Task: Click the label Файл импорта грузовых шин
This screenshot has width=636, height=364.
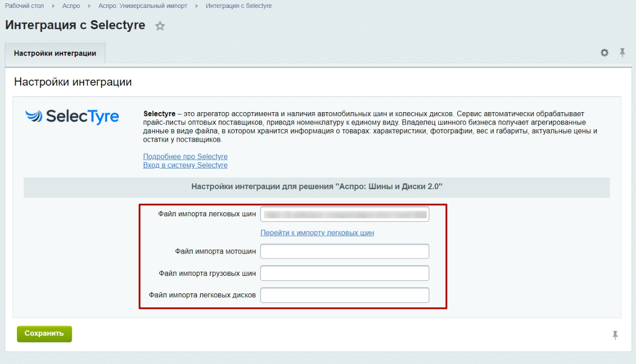Action: pyautogui.click(x=207, y=273)
